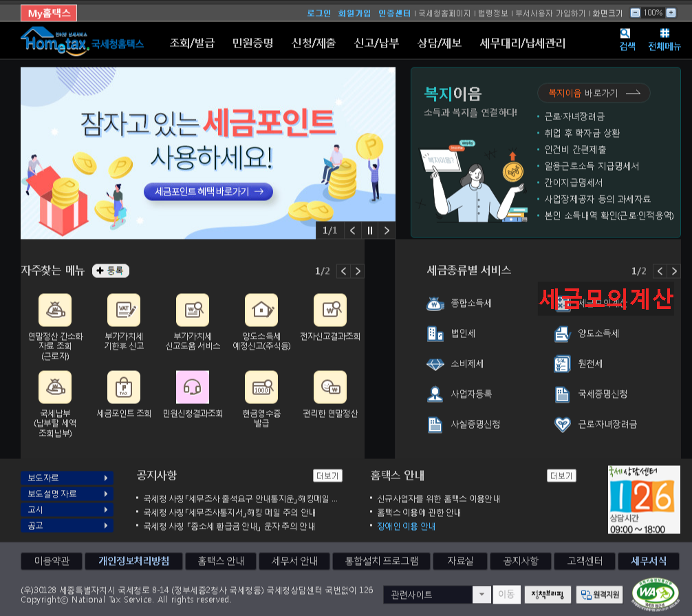
Task: Decrease screen zoom with minus button
Action: click(635, 13)
